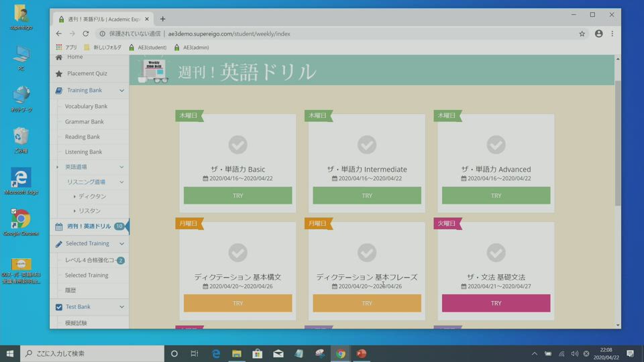Image resolution: width=644 pixels, height=362 pixels.
Task: Click the checkmark on ディクテーション 基本構文 card
Action: click(x=237, y=252)
